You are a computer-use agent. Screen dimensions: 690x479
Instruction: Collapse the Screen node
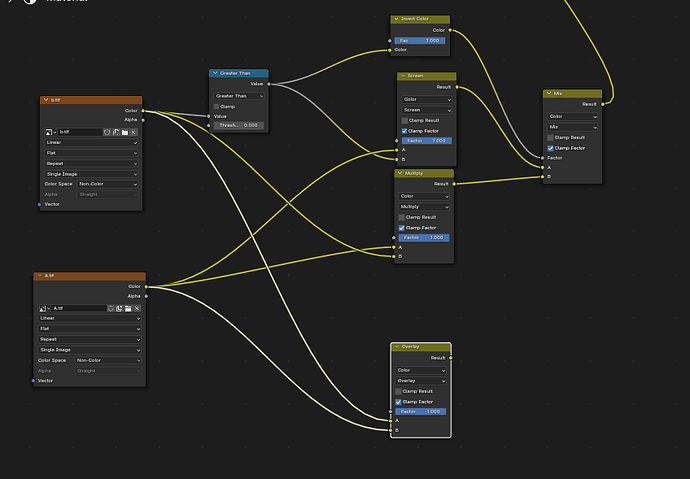403,76
